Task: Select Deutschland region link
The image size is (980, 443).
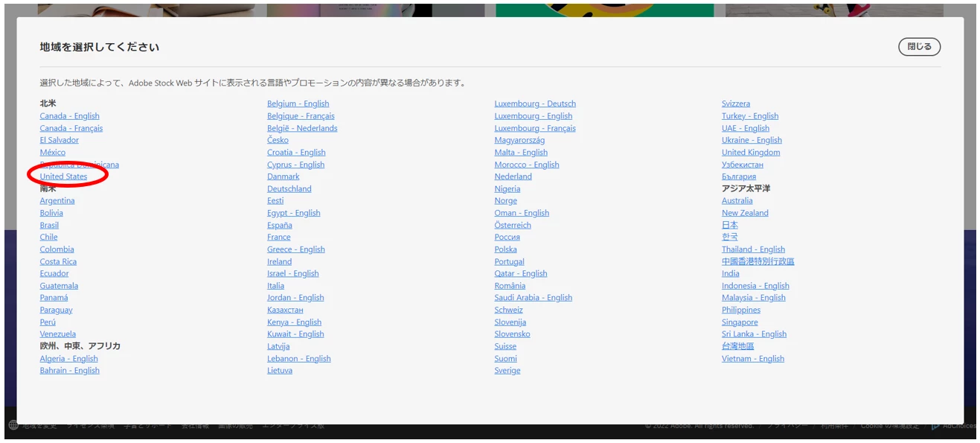Action: point(289,189)
